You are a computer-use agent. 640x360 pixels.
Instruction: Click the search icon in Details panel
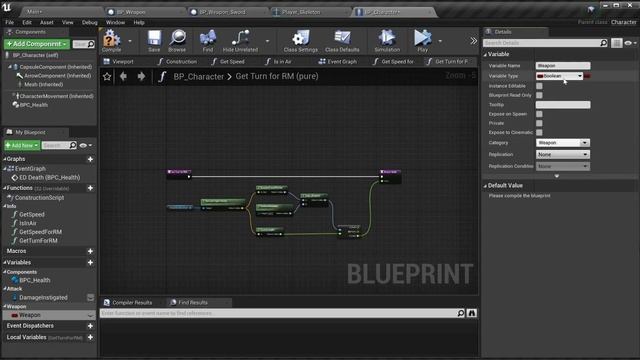(604, 43)
